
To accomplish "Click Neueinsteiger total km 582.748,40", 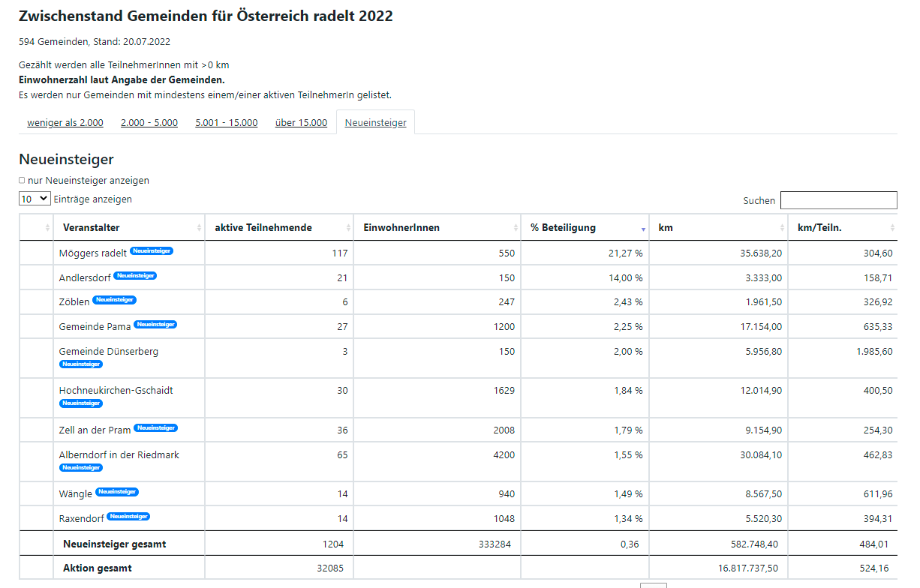I will coord(754,544).
